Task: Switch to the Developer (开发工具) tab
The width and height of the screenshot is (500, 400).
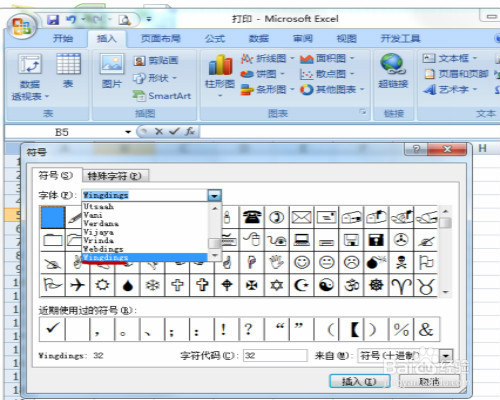Action: (400, 39)
